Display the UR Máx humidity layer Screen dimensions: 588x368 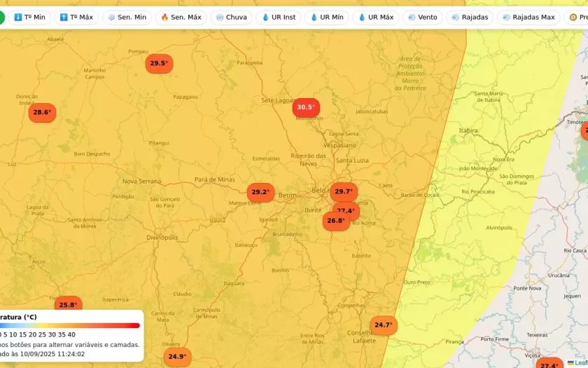point(375,17)
